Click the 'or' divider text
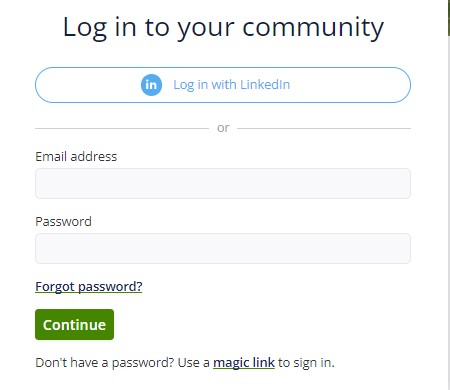The height and width of the screenshot is (390, 450). tap(223, 128)
